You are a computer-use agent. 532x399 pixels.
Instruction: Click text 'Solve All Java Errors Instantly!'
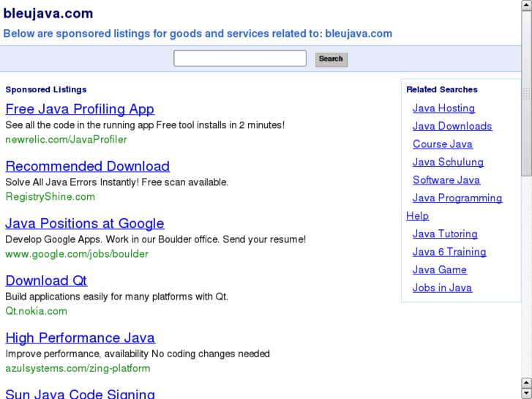pyautogui.click(x=72, y=182)
